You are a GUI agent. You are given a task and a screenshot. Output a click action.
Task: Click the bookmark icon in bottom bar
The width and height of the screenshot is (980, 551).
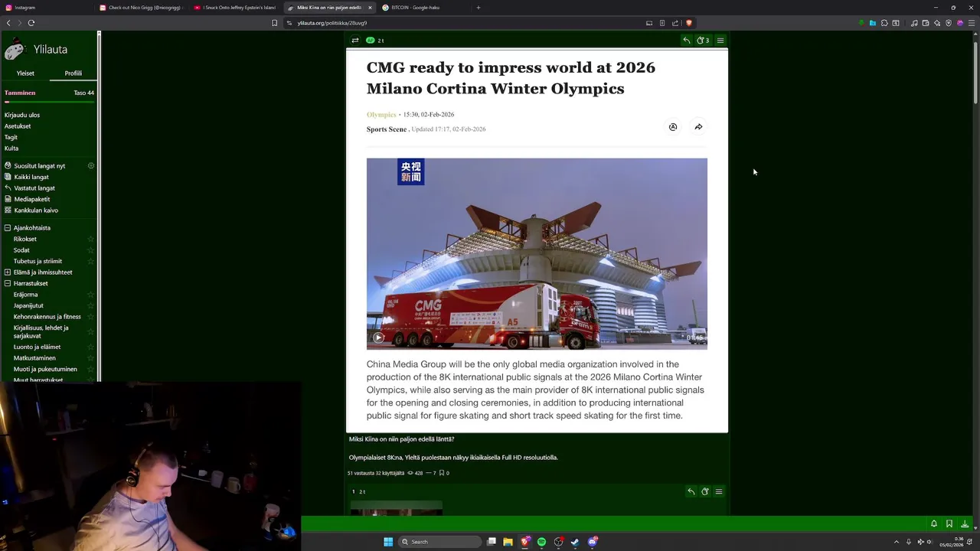[x=949, y=524]
